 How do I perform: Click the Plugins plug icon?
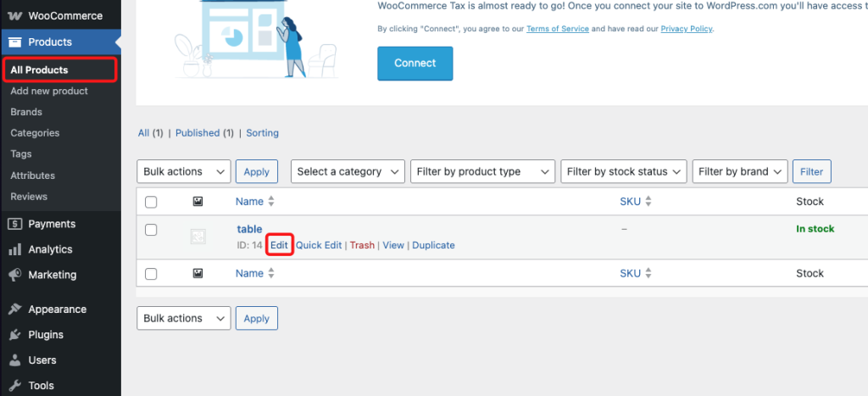[x=15, y=335]
